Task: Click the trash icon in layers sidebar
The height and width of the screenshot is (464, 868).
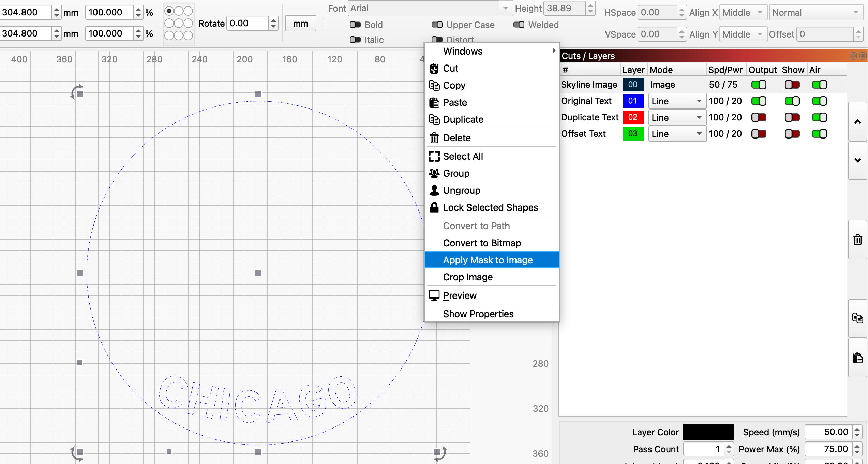Action: click(x=857, y=240)
